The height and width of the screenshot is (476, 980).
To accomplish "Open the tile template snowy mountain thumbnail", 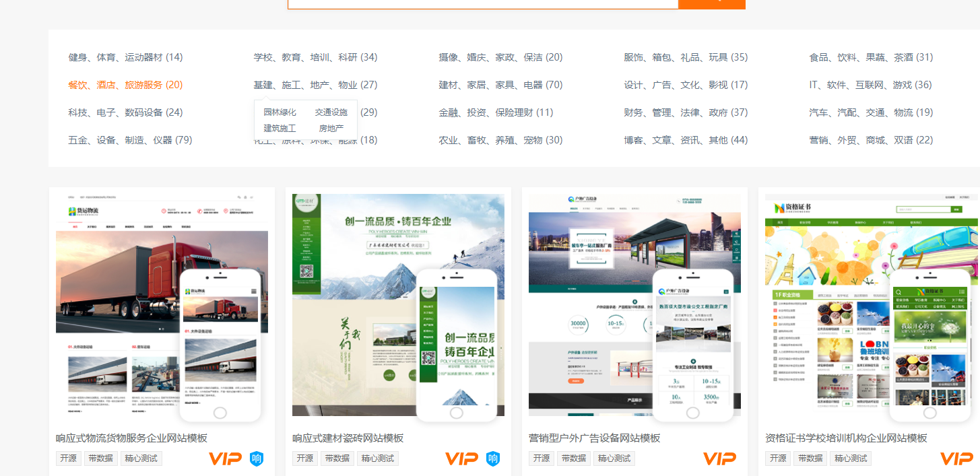I will [398, 305].
